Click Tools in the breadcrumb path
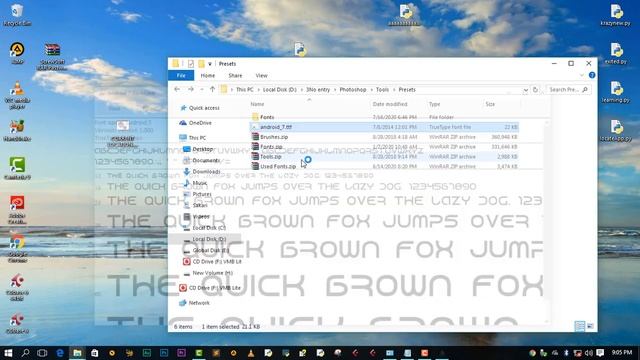 point(382,89)
